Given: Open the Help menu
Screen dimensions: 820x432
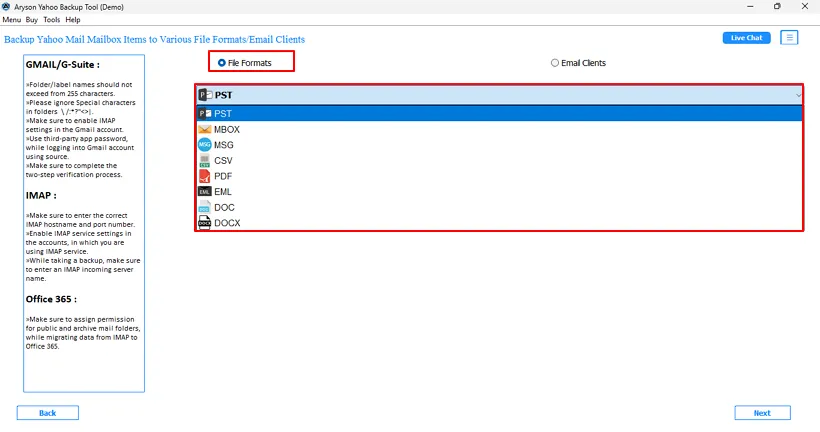Looking at the screenshot, I should [73, 20].
